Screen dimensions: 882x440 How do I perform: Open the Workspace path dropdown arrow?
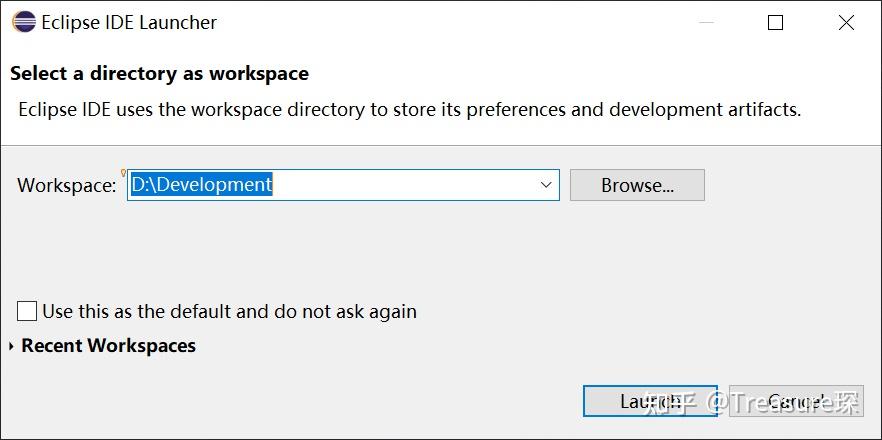click(546, 185)
